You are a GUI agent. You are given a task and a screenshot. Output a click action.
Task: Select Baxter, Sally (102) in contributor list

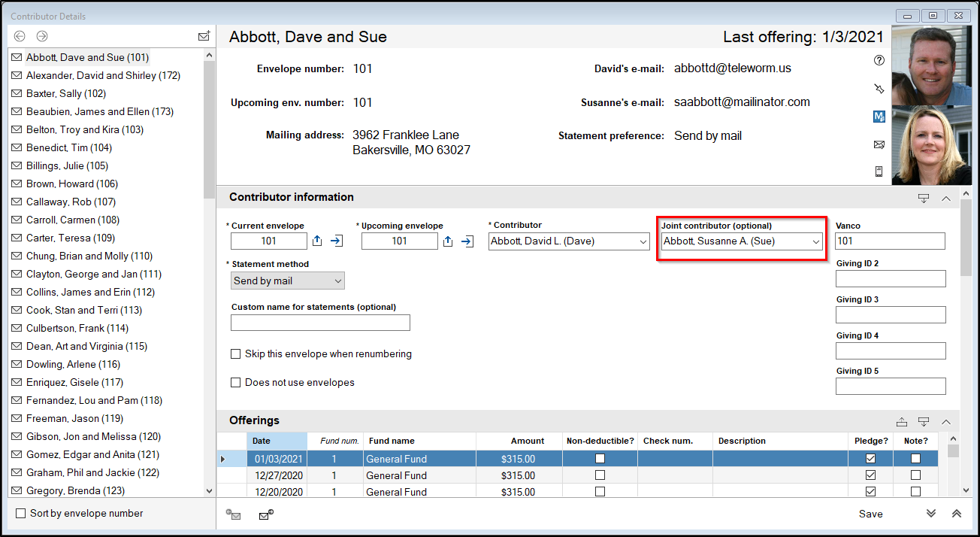tap(65, 94)
